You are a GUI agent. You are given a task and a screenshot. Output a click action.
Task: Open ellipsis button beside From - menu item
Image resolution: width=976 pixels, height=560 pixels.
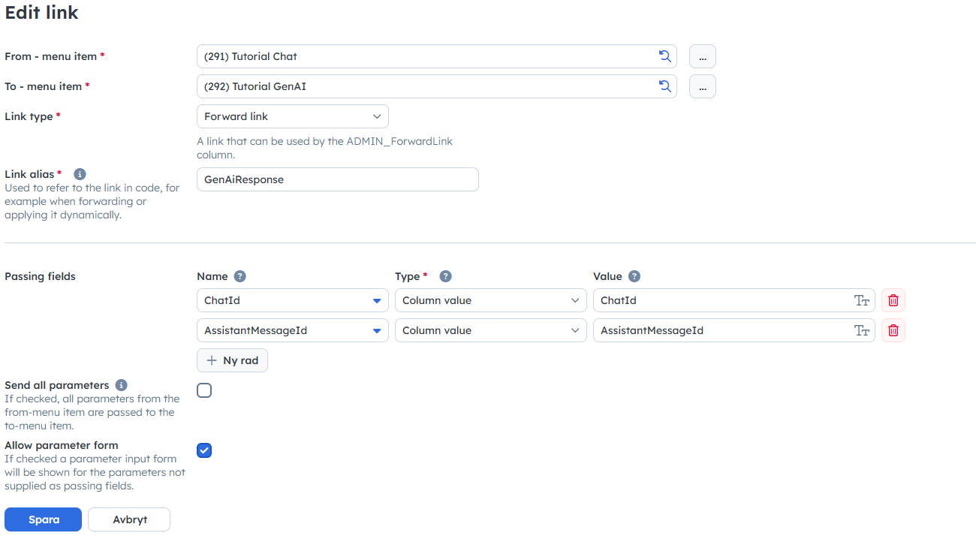click(703, 56)
